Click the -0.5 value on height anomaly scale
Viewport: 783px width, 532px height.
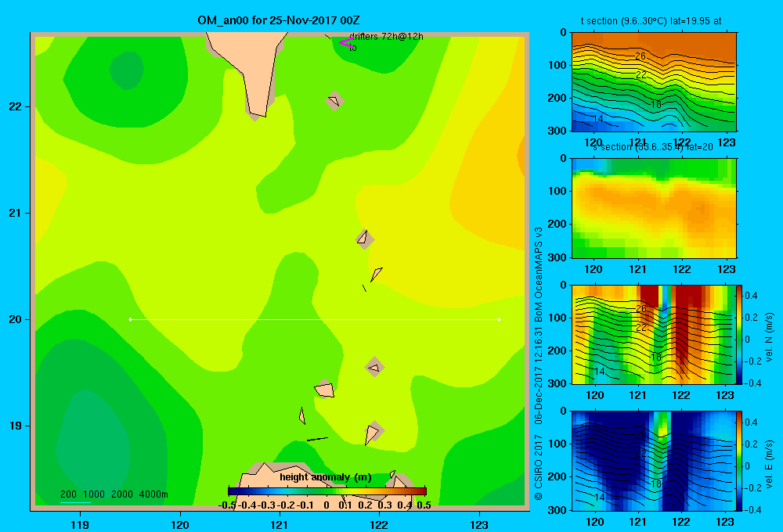coord(228,505)
